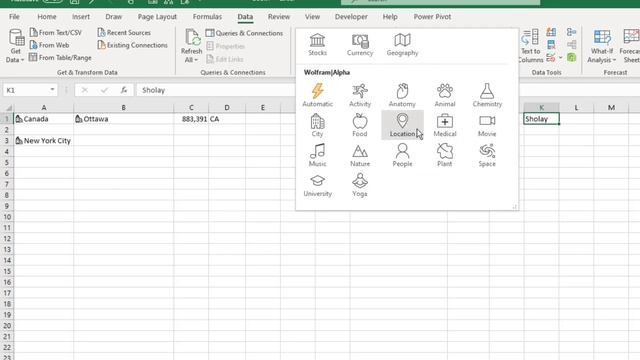Select the Stocks data type
The width and height of the screenshot is (640, 360).
(x=317, y=44)
